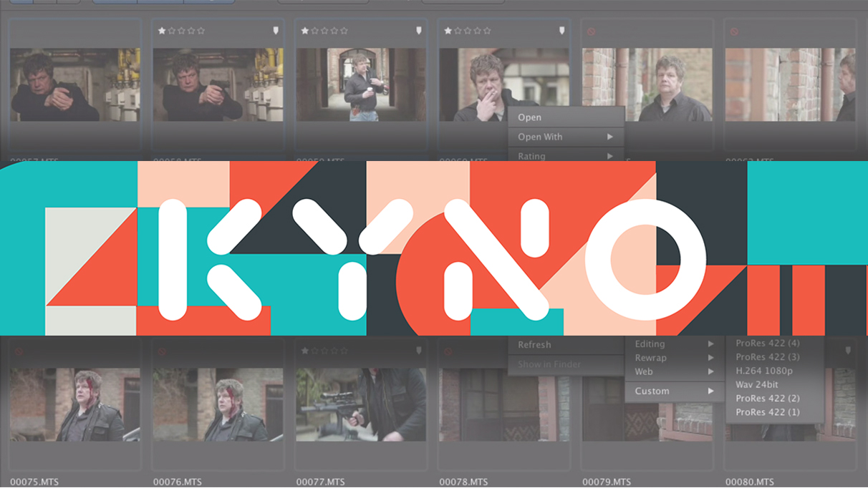Screen dimensions: 868x488
Task: Click the marker tag icon on the 00077.MTS card
Action: [x=419, y=351]
